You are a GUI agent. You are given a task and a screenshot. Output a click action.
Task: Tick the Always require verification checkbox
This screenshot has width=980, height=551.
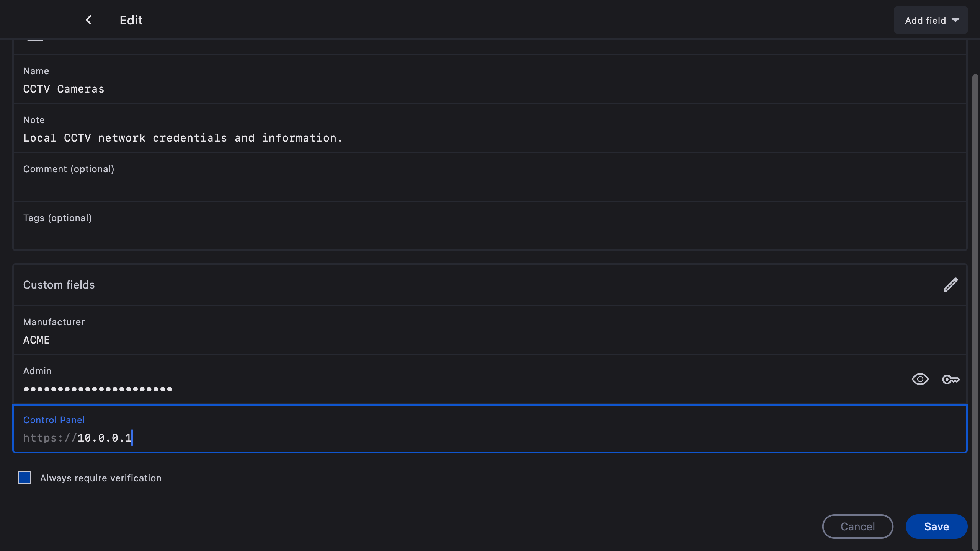coord(24,478)
